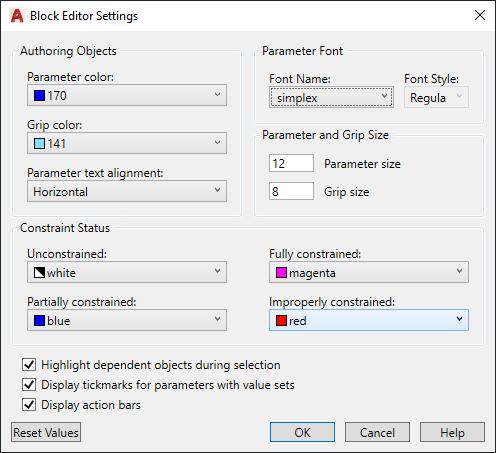Click the magenta Fully constrained swatch
This screenshot has height=453, width=496.
point(281,273)
